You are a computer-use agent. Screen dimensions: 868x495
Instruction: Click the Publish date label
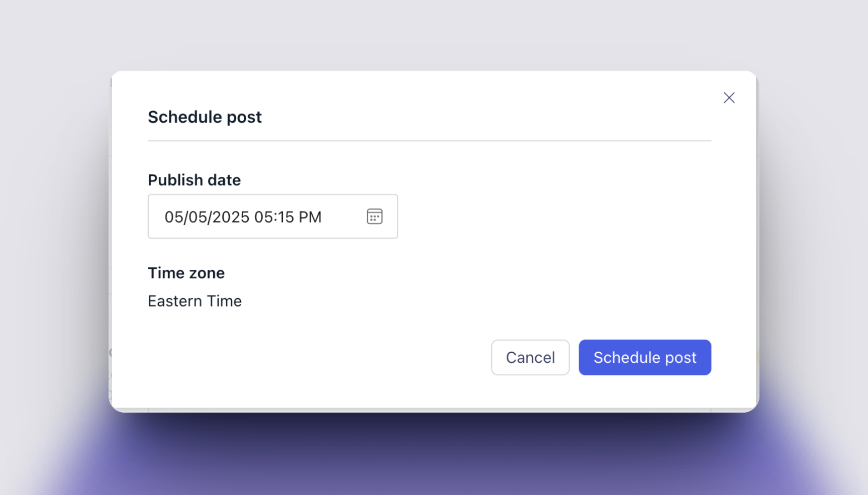coord(194,180)
